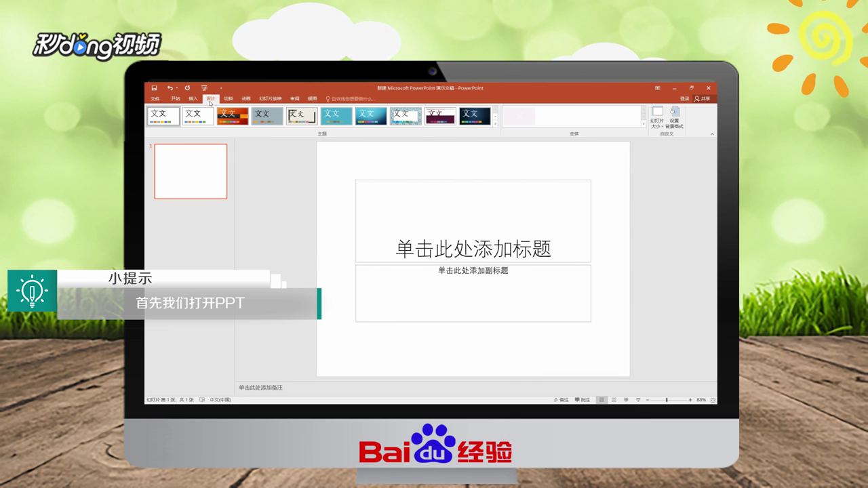Switch to the 切换 ribbon tab

pos(229,99)
